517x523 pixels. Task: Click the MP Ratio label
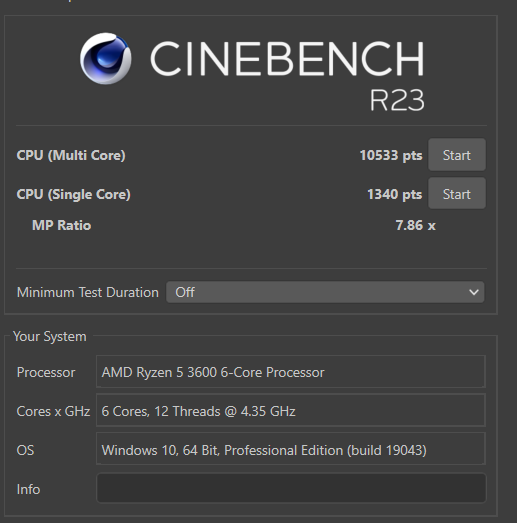61,225
